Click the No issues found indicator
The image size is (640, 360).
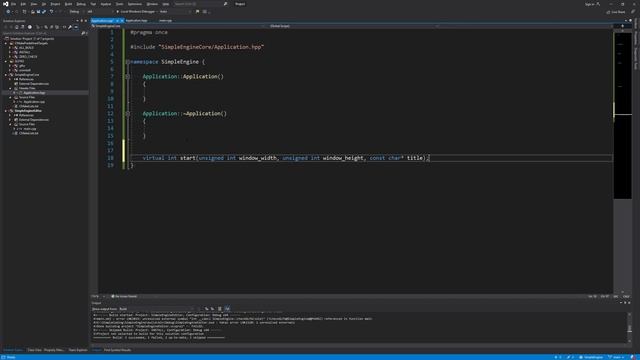point(124,296)
